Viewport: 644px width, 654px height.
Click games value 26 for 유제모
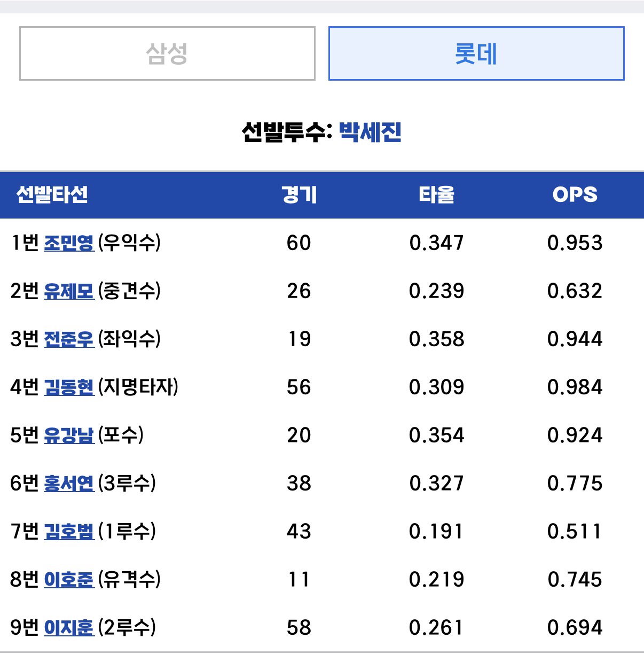tap(299, 291)
